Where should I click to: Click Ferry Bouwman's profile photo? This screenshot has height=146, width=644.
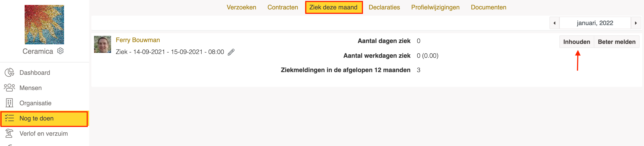coord(103,44)
